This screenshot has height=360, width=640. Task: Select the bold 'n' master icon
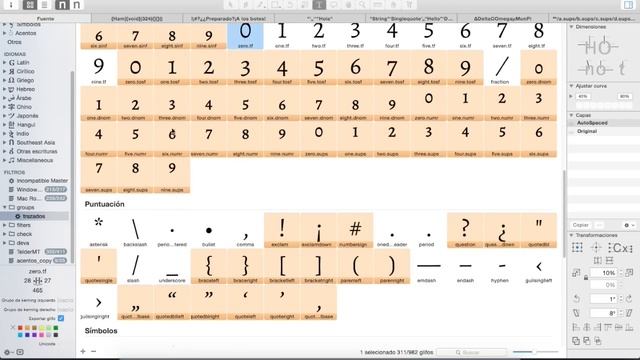[x=62, y=5]
